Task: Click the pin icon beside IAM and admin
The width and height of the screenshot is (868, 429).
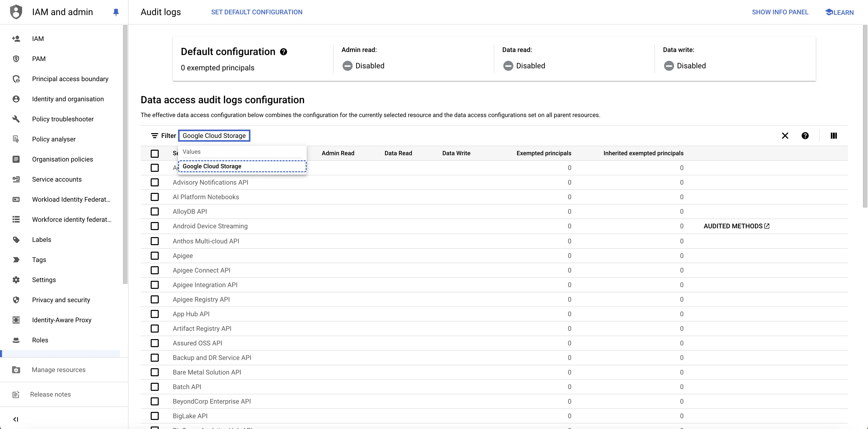Action: click(116, 12)
